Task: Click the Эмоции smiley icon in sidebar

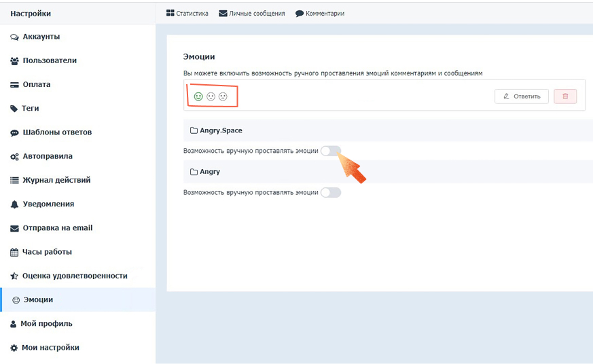Action: point(16,300)
